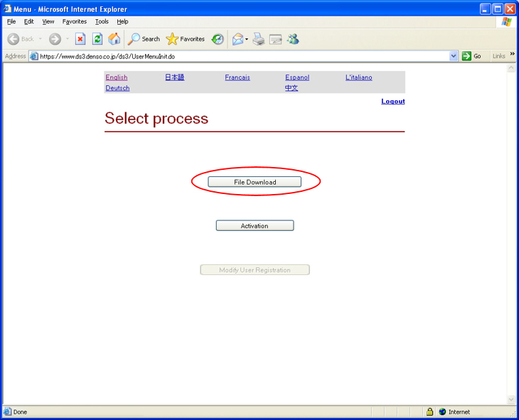This screenshot has width=519, height=420.
Task: Open the File menu
Action: click(11, 21)
